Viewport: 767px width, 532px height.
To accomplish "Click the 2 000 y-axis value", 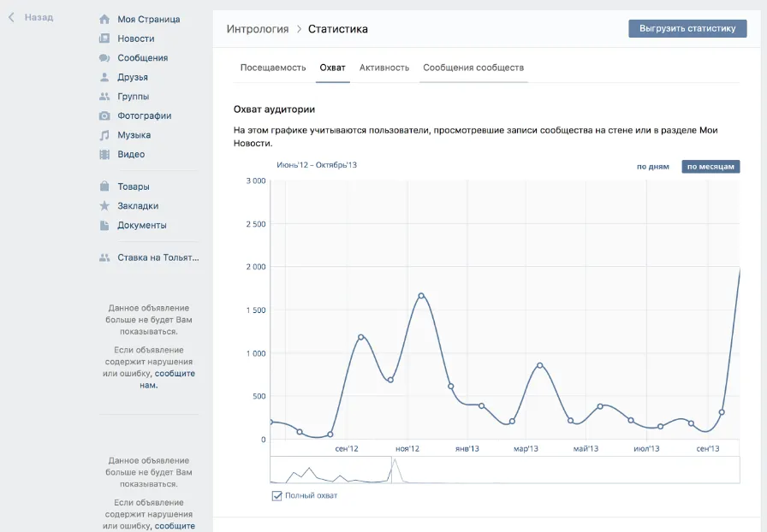I will point(256,267).
